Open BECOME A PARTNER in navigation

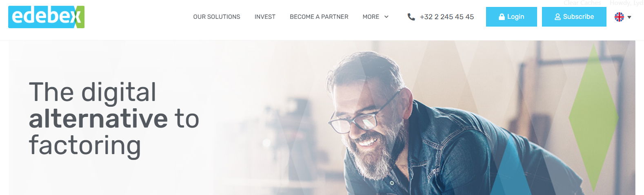tap(319, 17)
